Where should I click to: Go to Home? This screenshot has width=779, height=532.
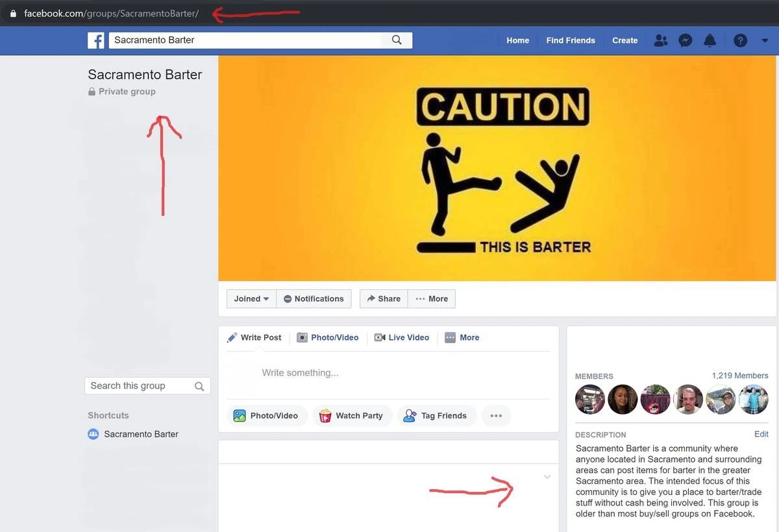tap(517, 40)
